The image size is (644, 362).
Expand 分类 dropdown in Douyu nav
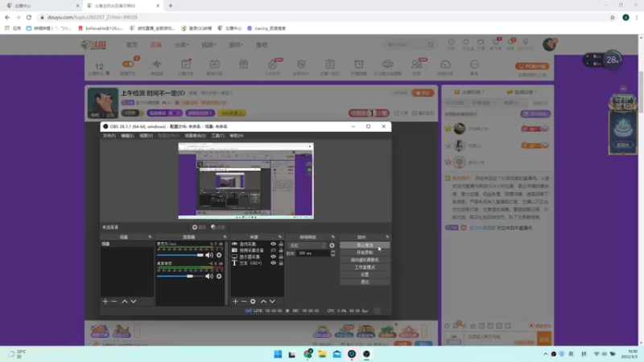click(x=182, y=45)
